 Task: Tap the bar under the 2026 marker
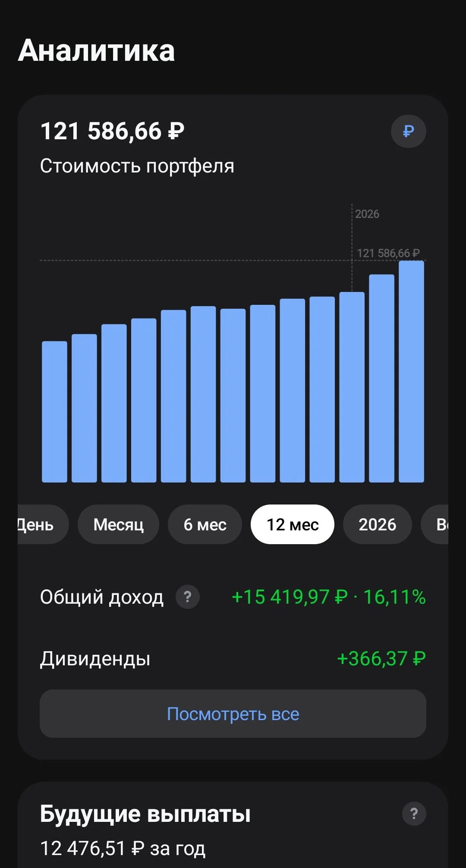352,387
